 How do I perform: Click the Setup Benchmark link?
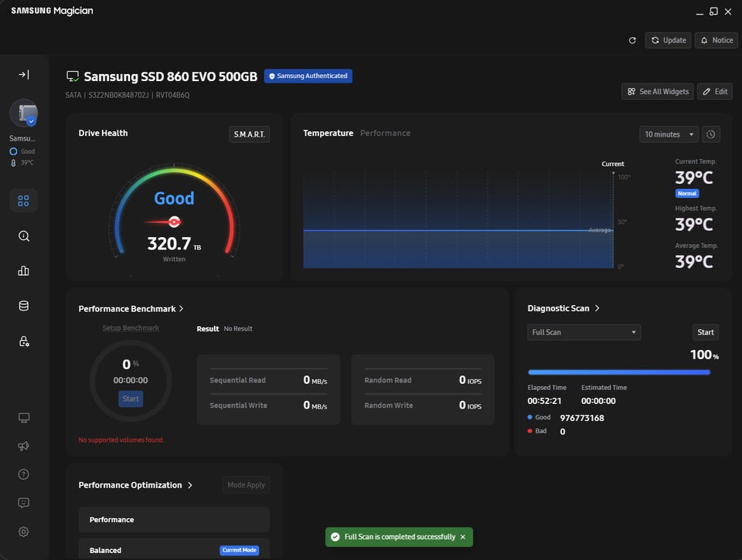pyautogui.click(x=131, y=328)
